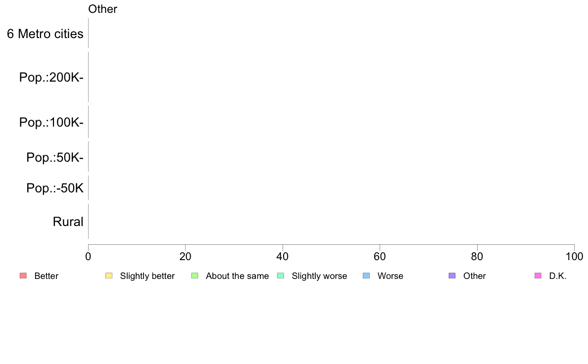Click the red Better legend swatch
Viewport: 588px width, 364px height.
coord(23,275)
